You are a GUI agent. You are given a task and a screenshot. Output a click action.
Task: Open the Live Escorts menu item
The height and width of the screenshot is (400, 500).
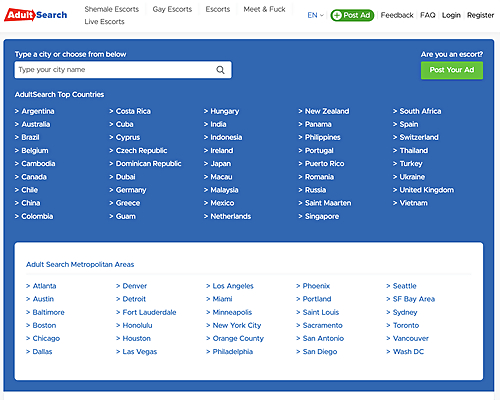pos(104,22)
